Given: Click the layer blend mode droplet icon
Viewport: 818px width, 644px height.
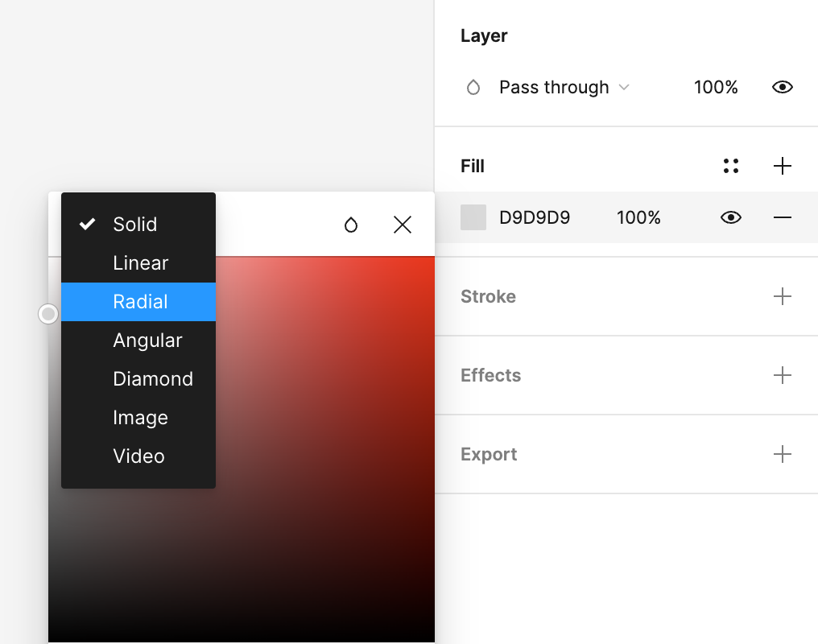Looking at the screenshot, I should click(x=473, y=87).
